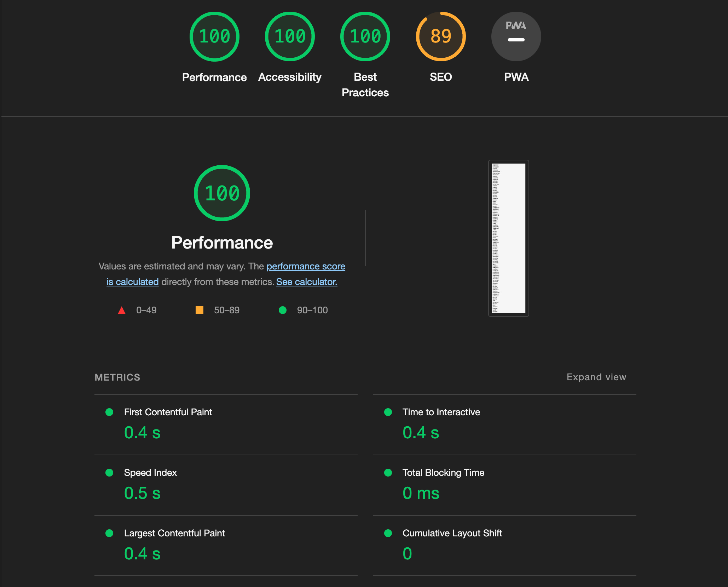The width and height of the screenshot is (728, 587).
Task: Click the Accessibility score gauge
Action: point(290,36)
